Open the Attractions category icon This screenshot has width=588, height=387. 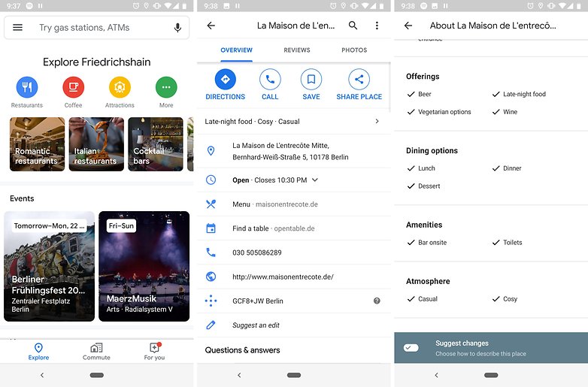120,87
